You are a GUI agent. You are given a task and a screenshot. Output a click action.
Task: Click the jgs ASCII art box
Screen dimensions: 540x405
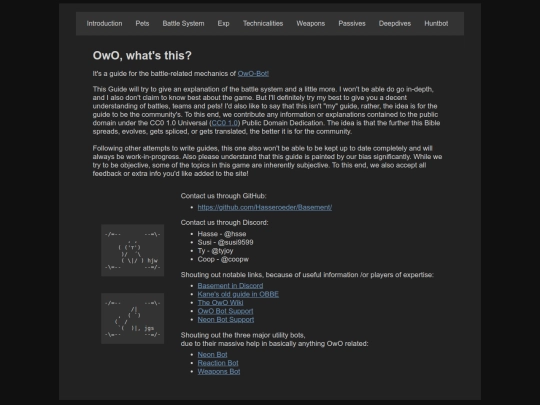point(133,319)
